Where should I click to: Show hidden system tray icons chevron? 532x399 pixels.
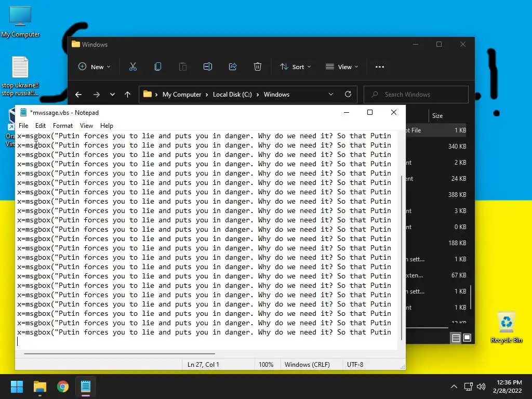tap(454, 387)
